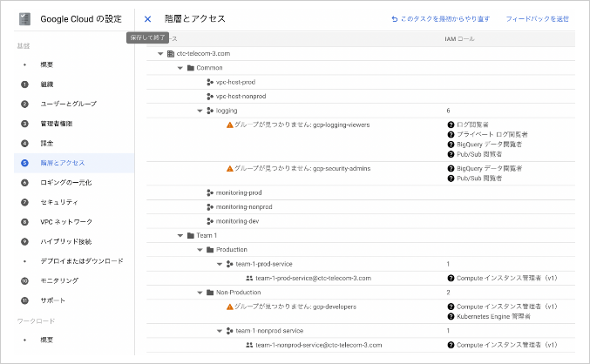Close the 階層とアクセス task with X

(x=147, y=19)
